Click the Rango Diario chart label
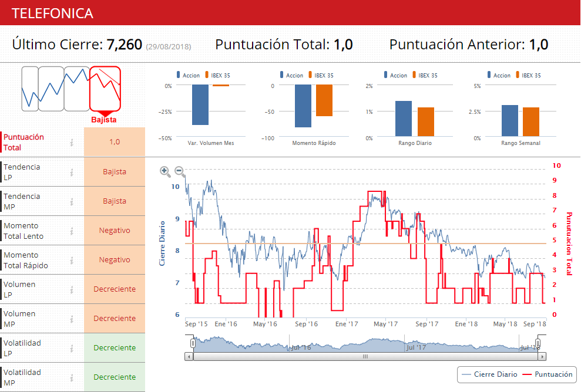The width and height of the screenshot is (581, 392). [x=415, y=143]
